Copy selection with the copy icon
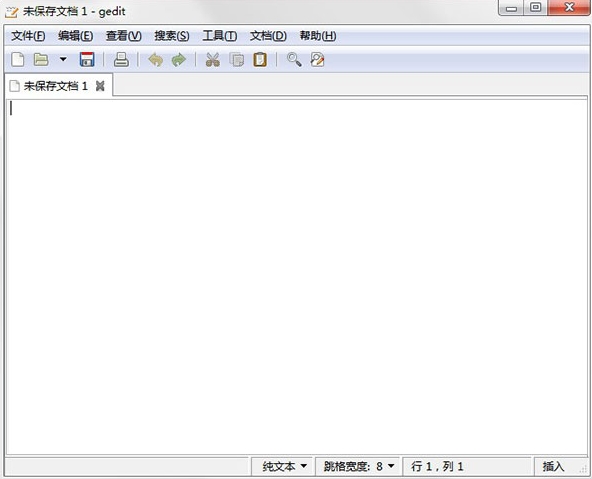 (237, 60)
